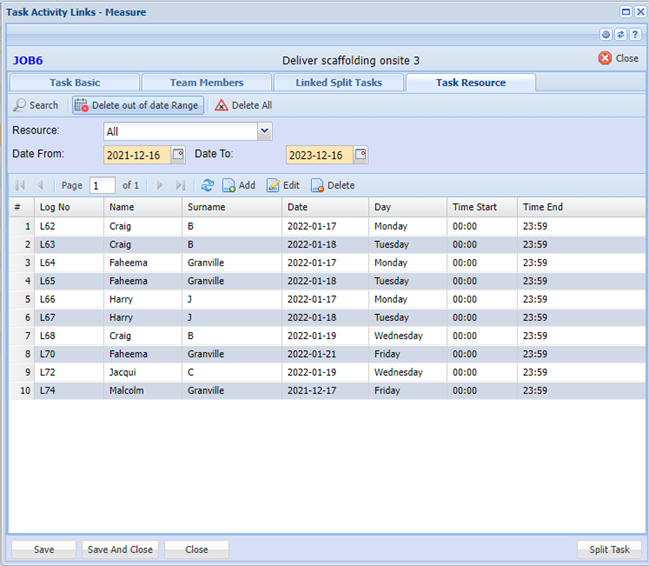649x566 pixels.
Task: Open the Date To calendar picker
Action: (x=361, y=155)
